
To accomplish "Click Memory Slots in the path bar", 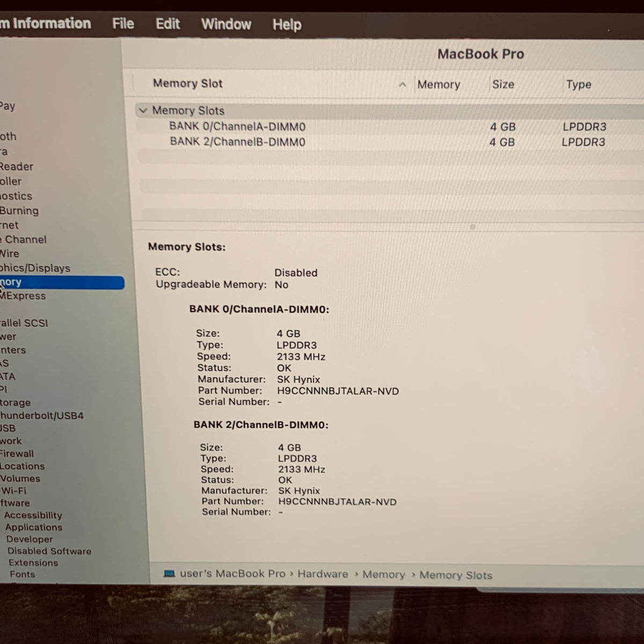I will (x=456, y=575).
